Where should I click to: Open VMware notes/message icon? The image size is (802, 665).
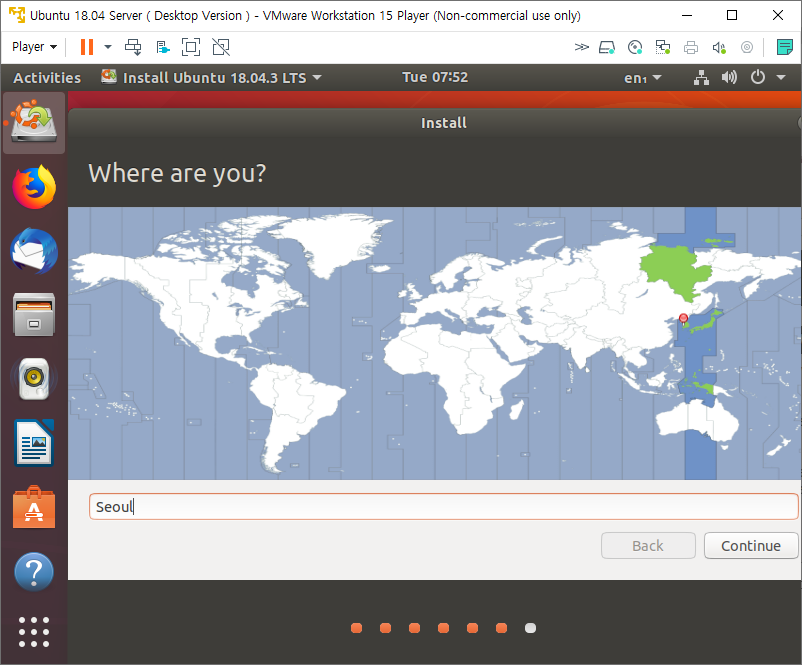click(x=784, y=47)
